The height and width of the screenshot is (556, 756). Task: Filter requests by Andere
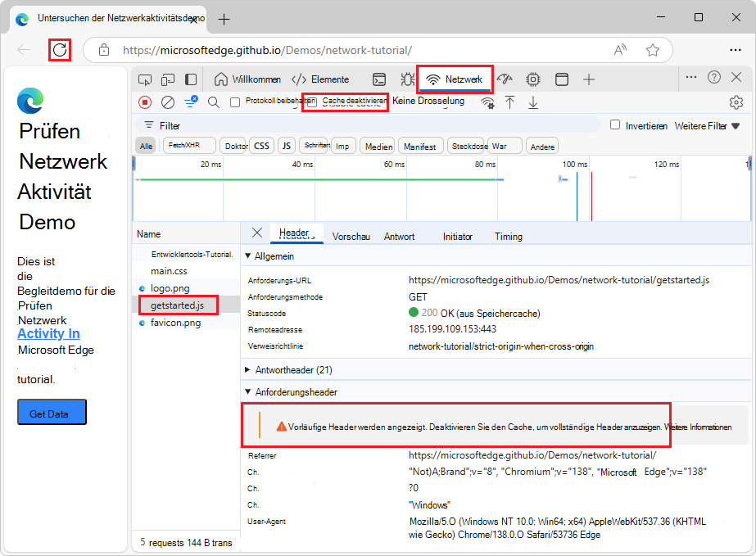tap(542, 147)
